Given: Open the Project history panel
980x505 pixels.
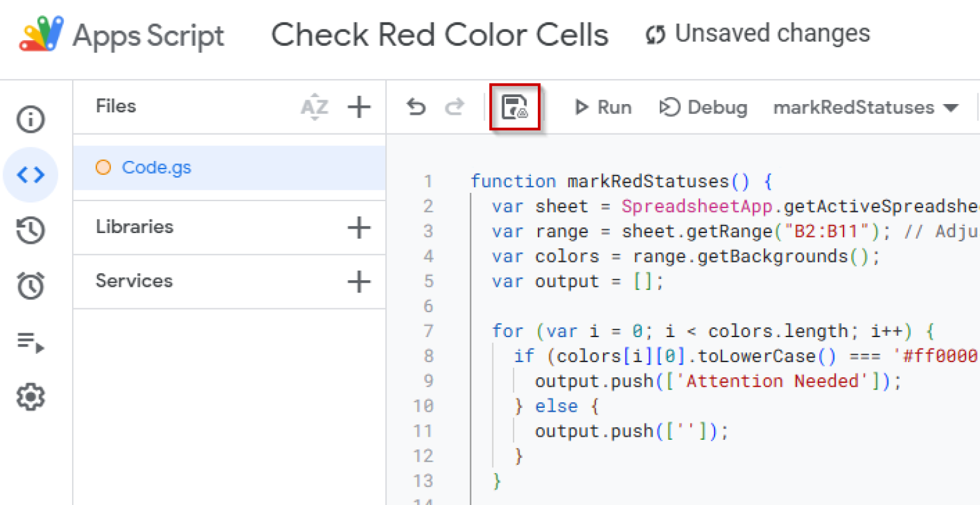Looking at the screenshot, I should 30,230.
